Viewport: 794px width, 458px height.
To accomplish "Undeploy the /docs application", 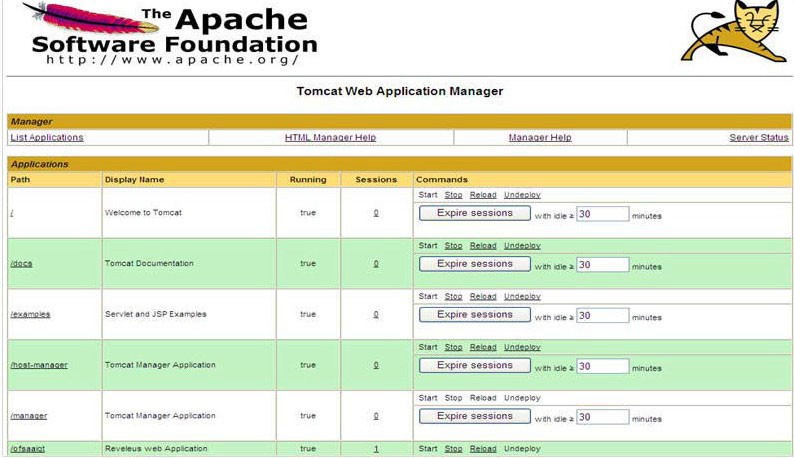I will [522, 246].
